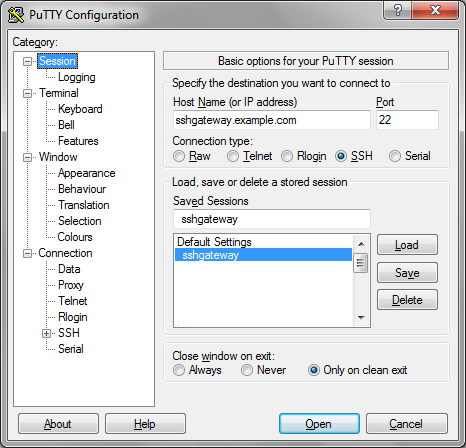
Task: Load the selected sshgateway session
Action: [x=407, y=245]
